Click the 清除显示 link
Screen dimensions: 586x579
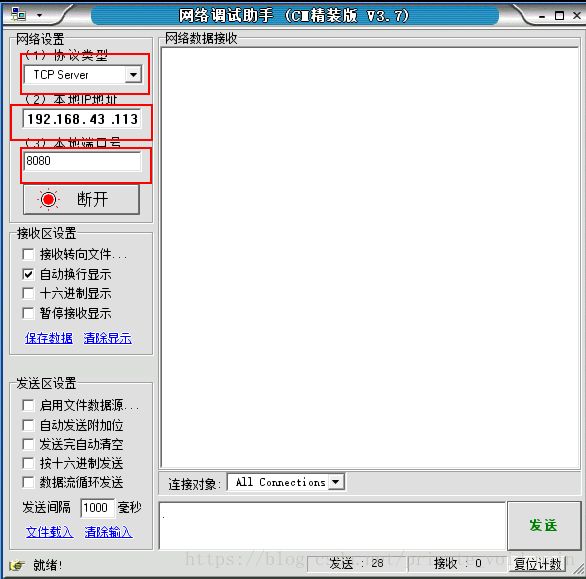(x=108, y=338)
